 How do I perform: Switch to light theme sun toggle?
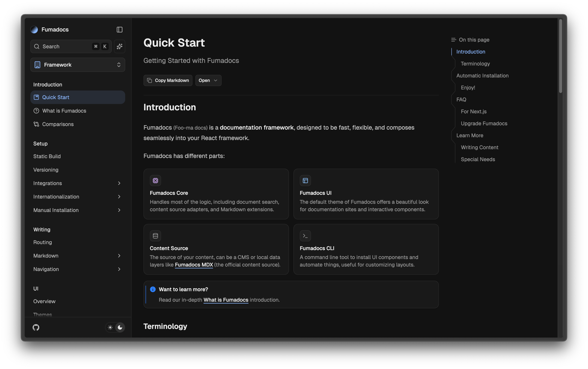coord(110,328)
